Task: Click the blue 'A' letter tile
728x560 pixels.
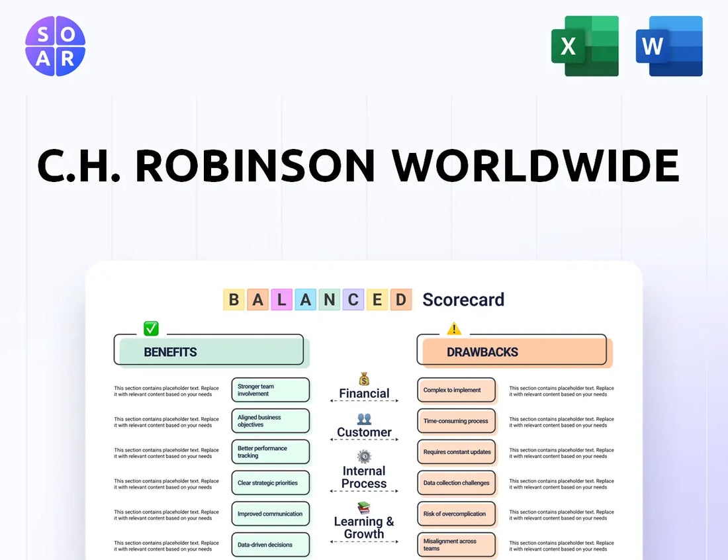Action: click(x=306, y=299)
